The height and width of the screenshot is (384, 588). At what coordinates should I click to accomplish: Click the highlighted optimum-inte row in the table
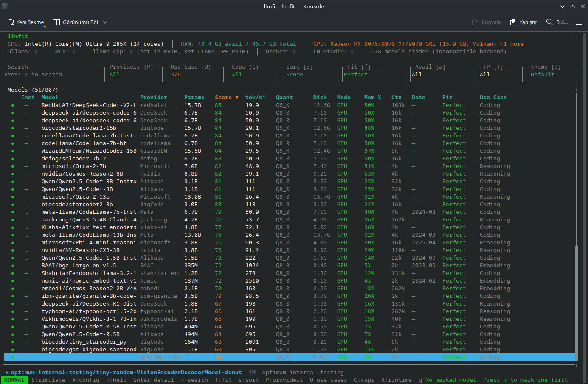click(x=290, y=357)
